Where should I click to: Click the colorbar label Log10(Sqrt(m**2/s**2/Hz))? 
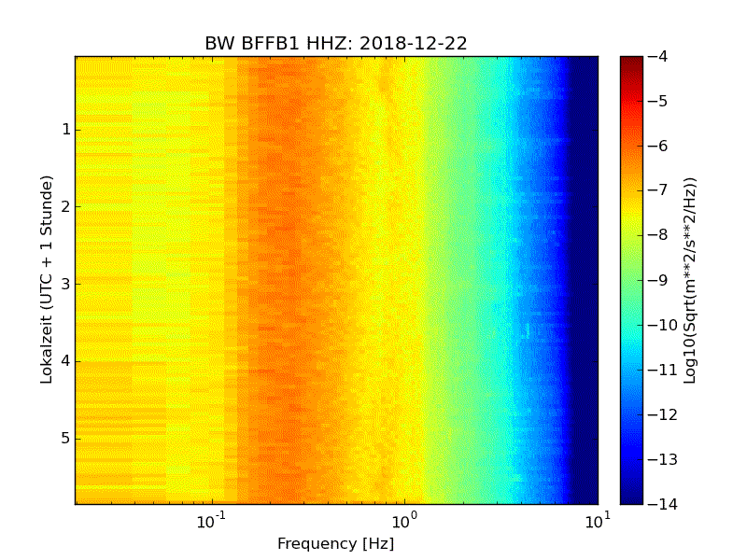tap(689, 281)
